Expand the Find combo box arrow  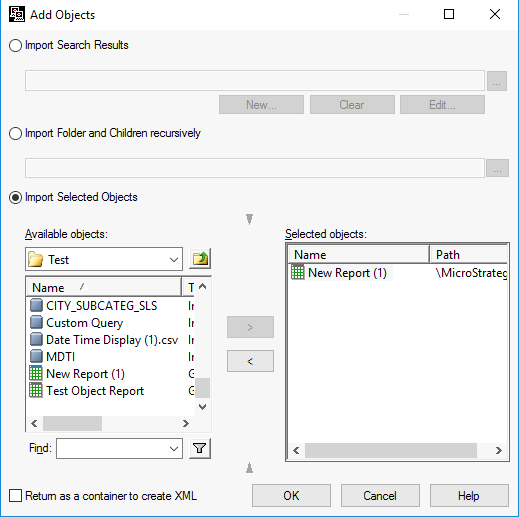tap(174, 449)
